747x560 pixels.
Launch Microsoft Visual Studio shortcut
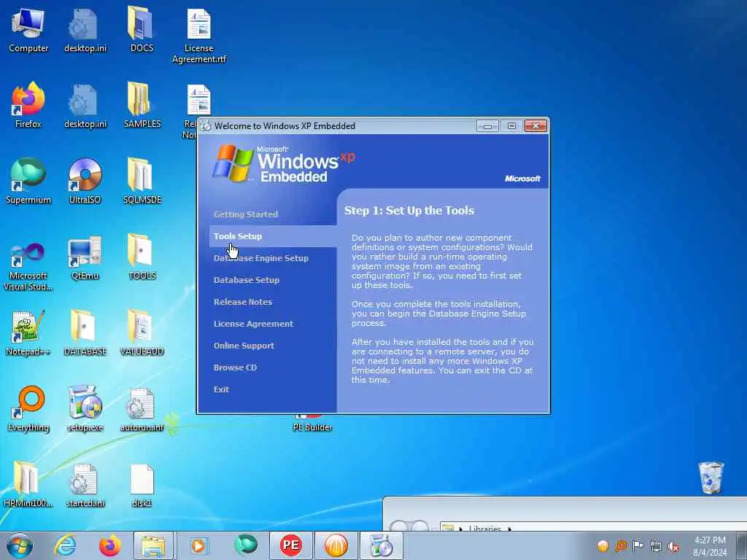click(x=28, y=265)
